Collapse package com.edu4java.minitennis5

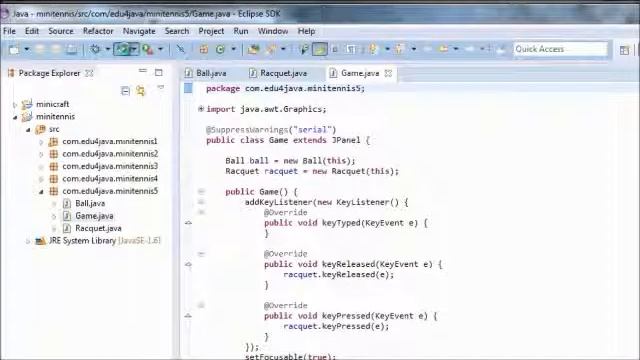click(x=41, y=191)
